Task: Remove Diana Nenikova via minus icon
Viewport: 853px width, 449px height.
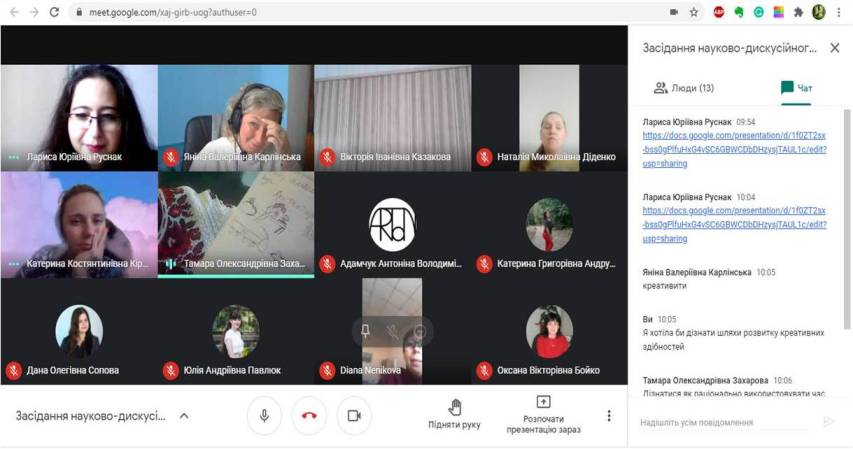Action: click(x=419, y=330)
